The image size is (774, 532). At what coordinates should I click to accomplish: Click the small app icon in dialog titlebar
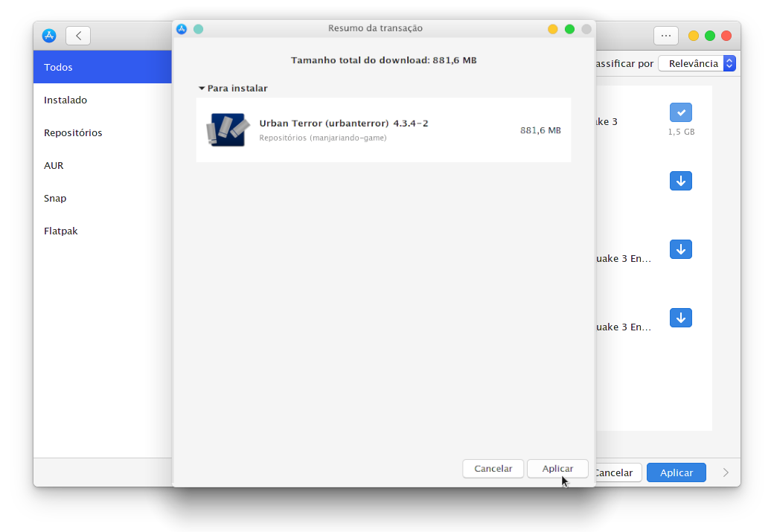tap(182, 29)
